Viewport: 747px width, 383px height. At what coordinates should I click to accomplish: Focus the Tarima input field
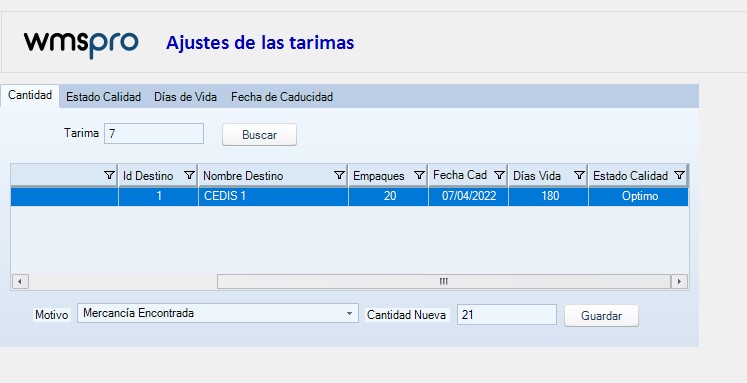point(154,133)
